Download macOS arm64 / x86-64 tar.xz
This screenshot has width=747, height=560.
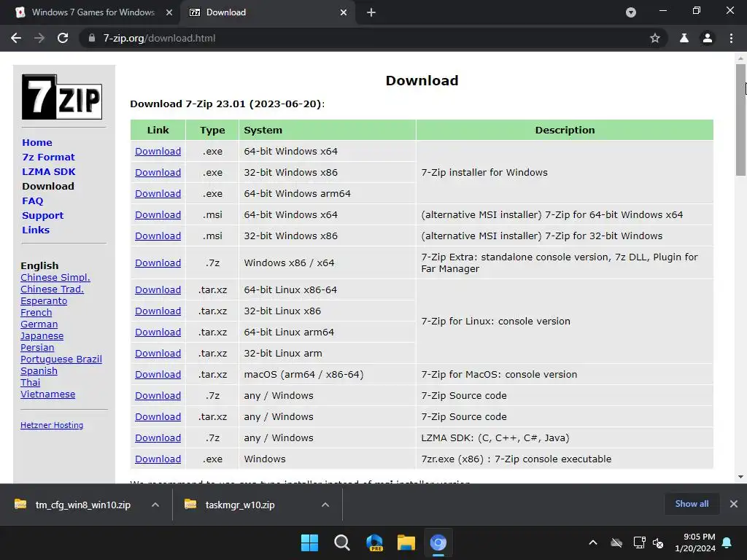158,375
